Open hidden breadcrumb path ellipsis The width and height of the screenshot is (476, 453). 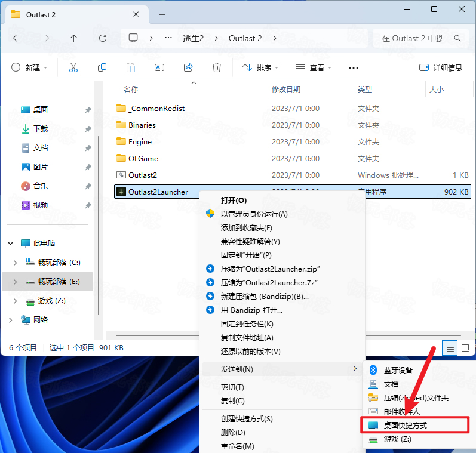coord(168,38)
